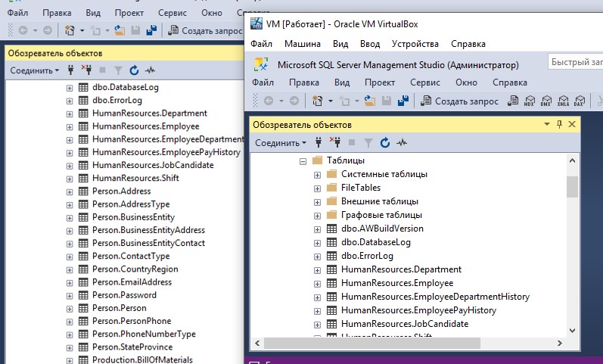This screenshot has width=603, height=364.
Task: Click scroll down arrow in VM Object Explorer
Action: [572, 331]
